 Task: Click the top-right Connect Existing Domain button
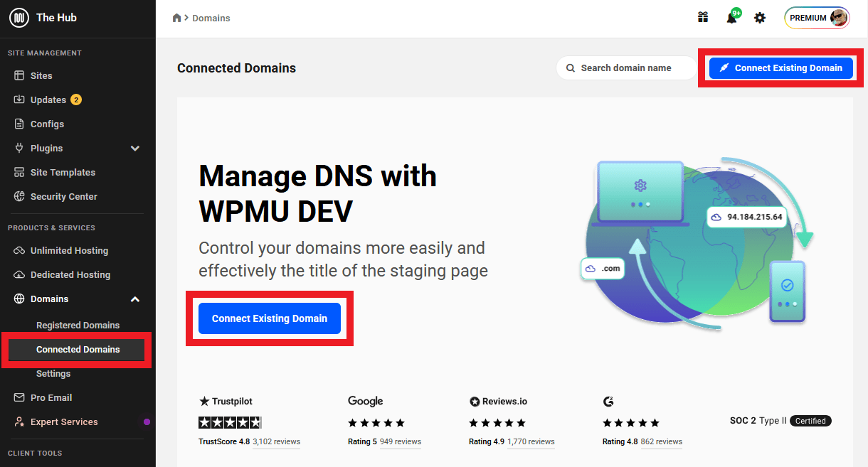tap(780, 68)
